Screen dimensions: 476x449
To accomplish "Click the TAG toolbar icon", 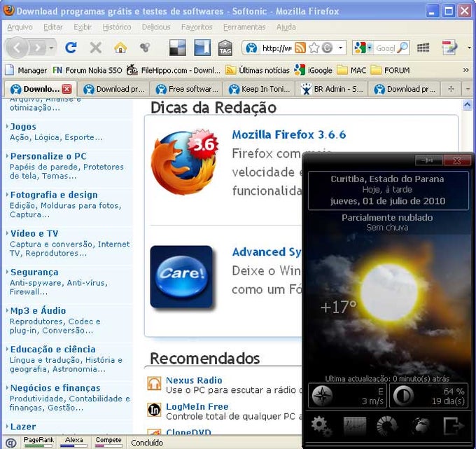I will (x=225, y=48).
